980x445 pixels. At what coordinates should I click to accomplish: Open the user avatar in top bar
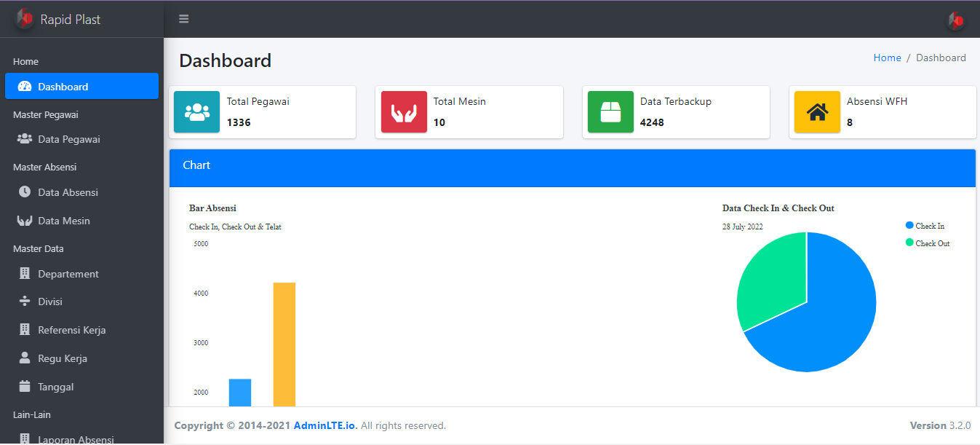click(x=955, y=20)
